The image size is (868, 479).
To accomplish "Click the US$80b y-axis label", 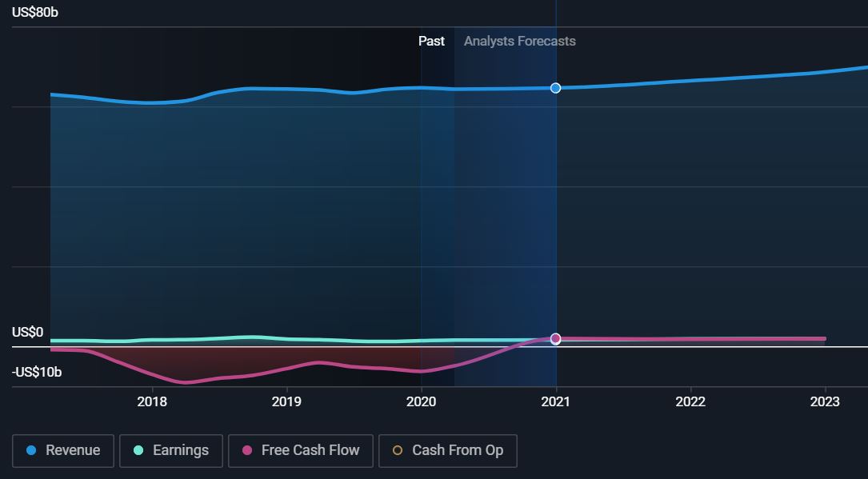I will 35,13.
